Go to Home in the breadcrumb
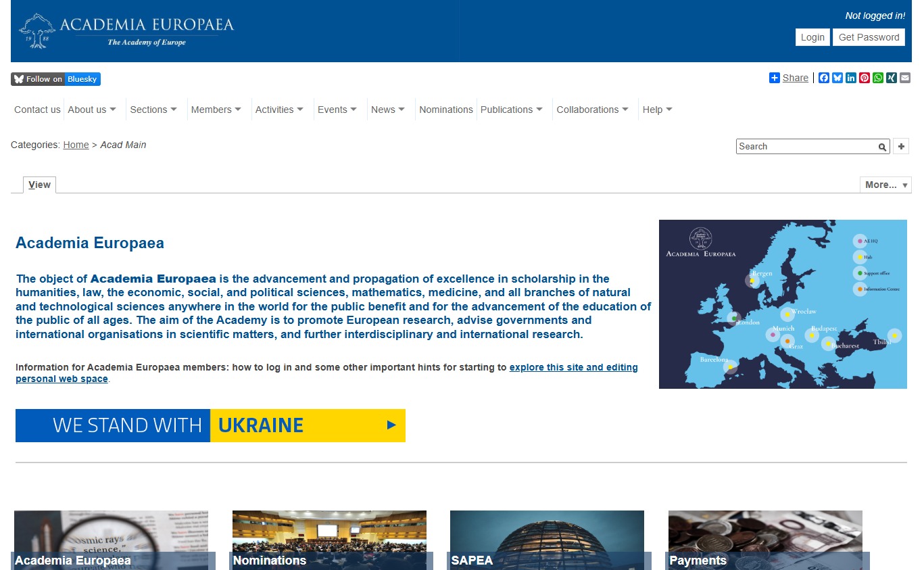Image resolution: width=924 pixels, height=570 pixels. click(x=76, y=145)
